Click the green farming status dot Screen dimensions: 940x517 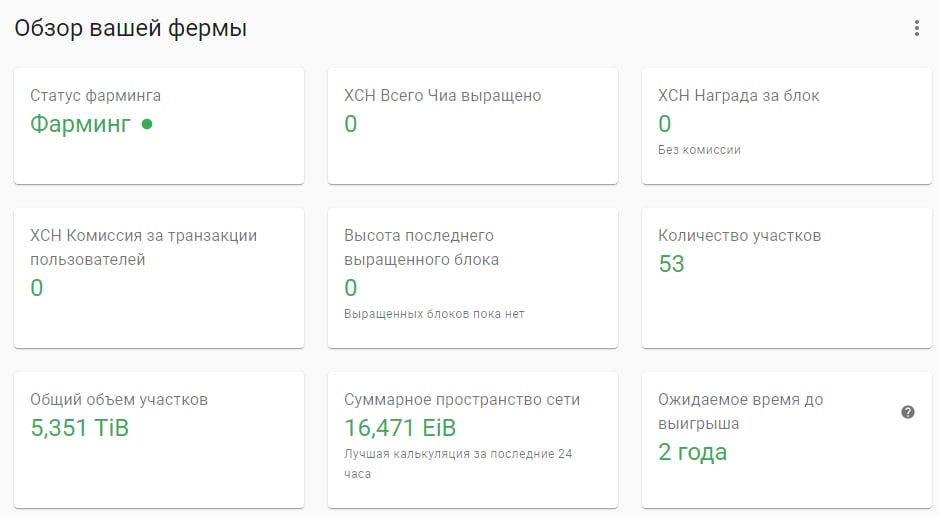click(147, 124)
